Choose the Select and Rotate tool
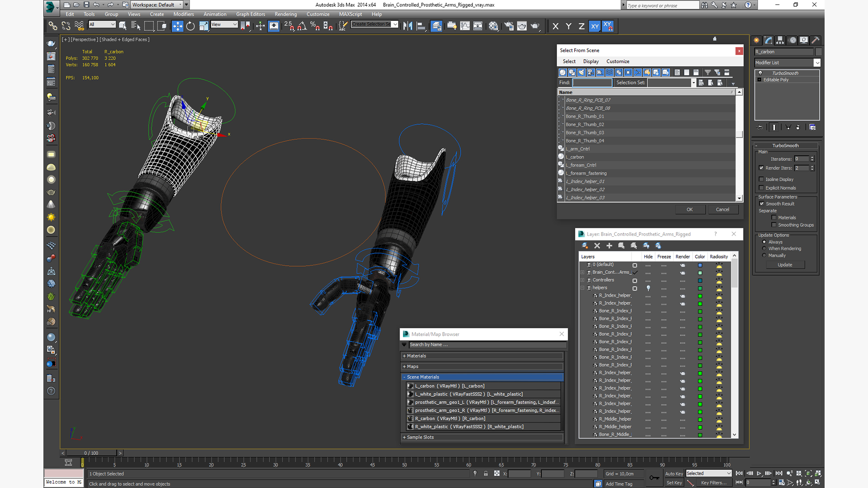 190,26
